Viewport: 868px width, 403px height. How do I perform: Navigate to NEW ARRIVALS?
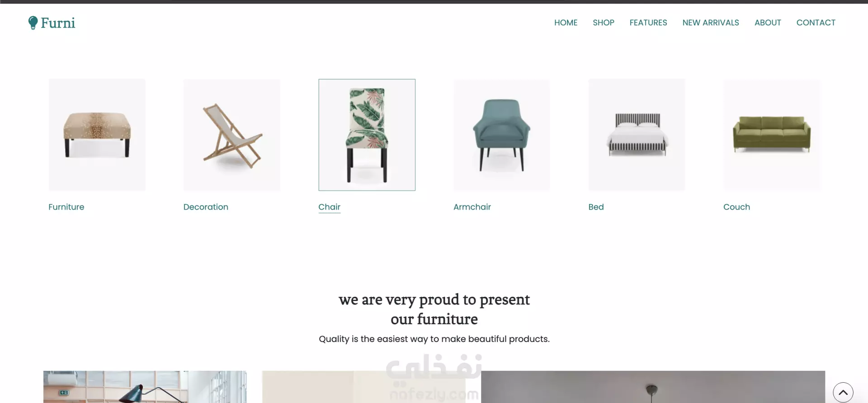coord(711,23)
